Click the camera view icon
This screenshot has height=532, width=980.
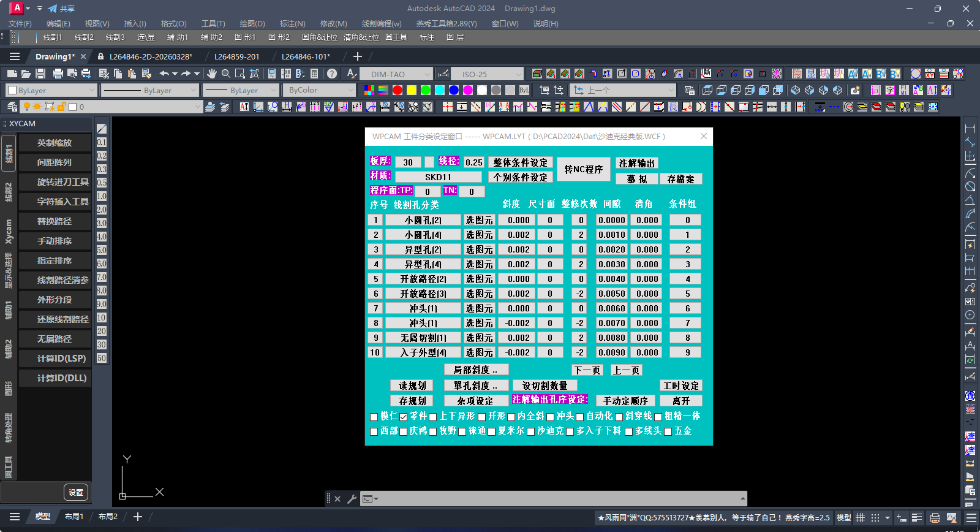[856, 90]
